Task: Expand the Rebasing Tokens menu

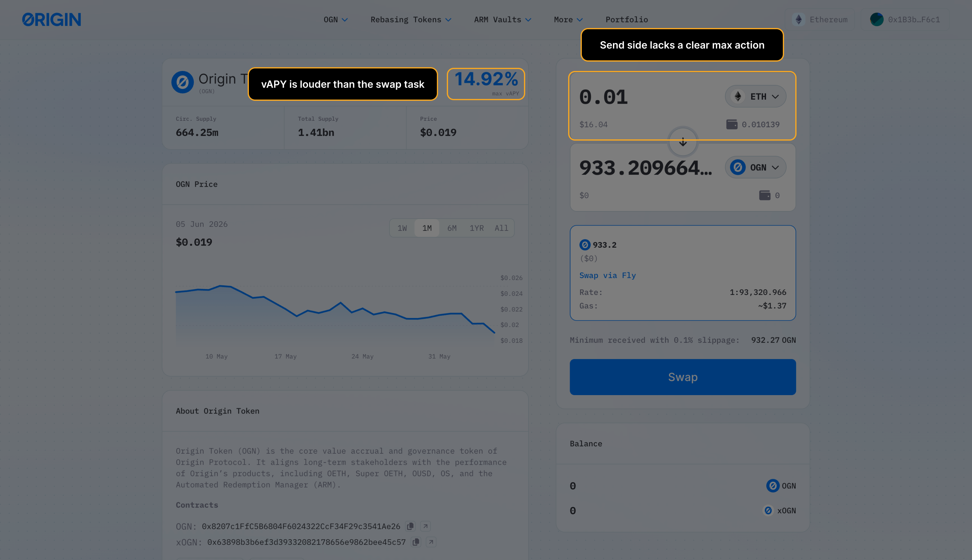Action: pyautogui.click(x=411, y=20)
